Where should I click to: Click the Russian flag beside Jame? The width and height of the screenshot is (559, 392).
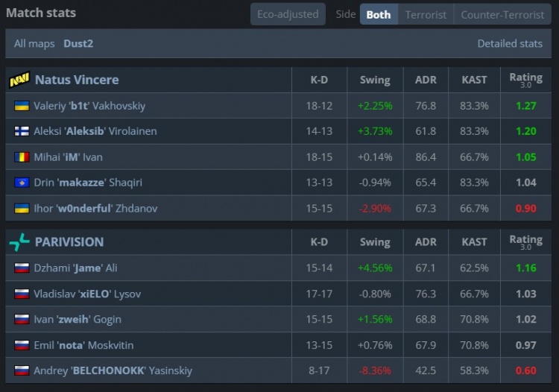tap(22, 268)
